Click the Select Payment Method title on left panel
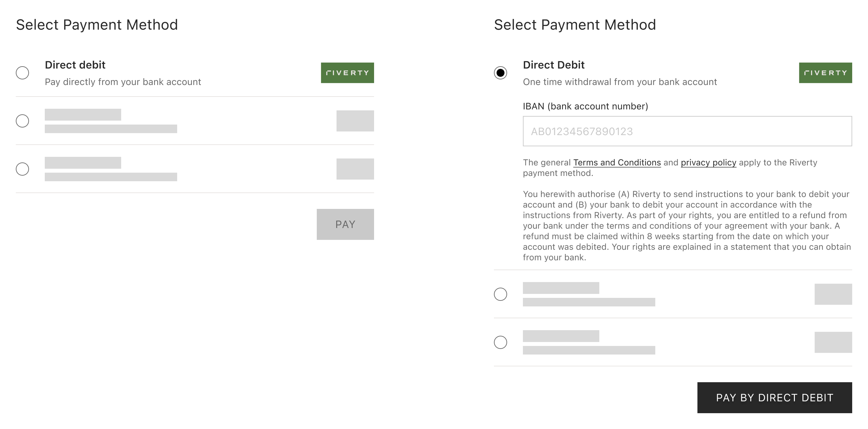This screenshot has width=868, height=429. [x=98, y=24]
